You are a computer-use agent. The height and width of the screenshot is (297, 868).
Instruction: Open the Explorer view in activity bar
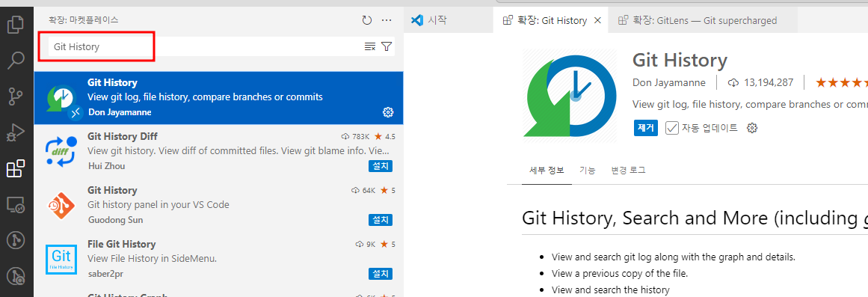click(16, 25)
